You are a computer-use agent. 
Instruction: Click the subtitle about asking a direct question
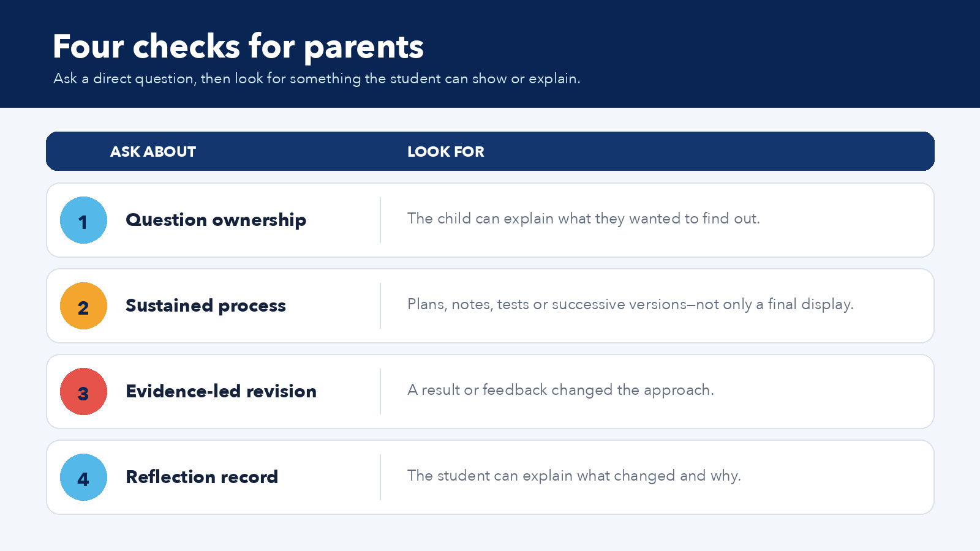click(x=317, y=79)
